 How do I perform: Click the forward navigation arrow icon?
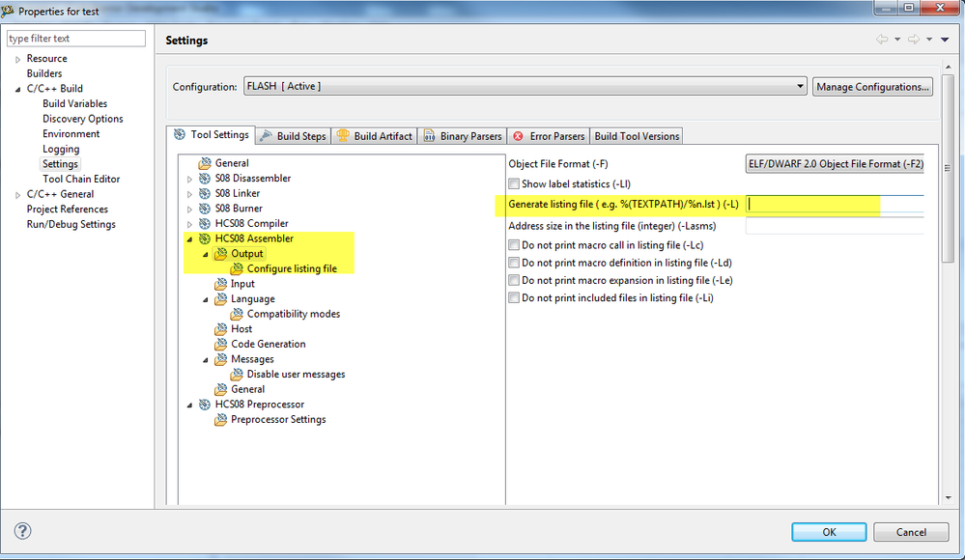point(914,40)
